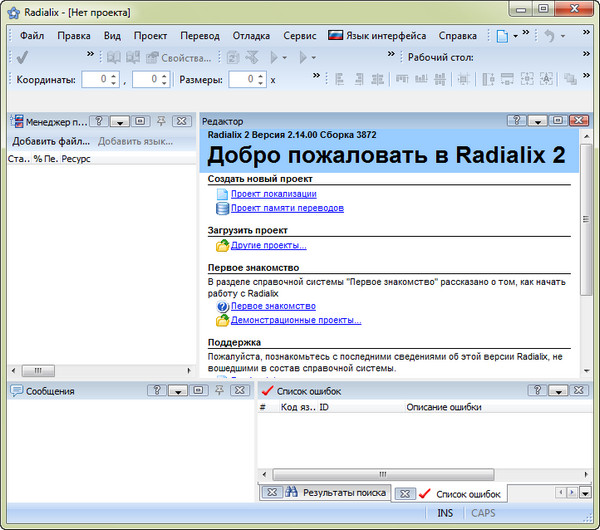Viewport: 600px width, 530px height.
Task: Click the Проект памяти переводов database icon
Action: point(222,208)
